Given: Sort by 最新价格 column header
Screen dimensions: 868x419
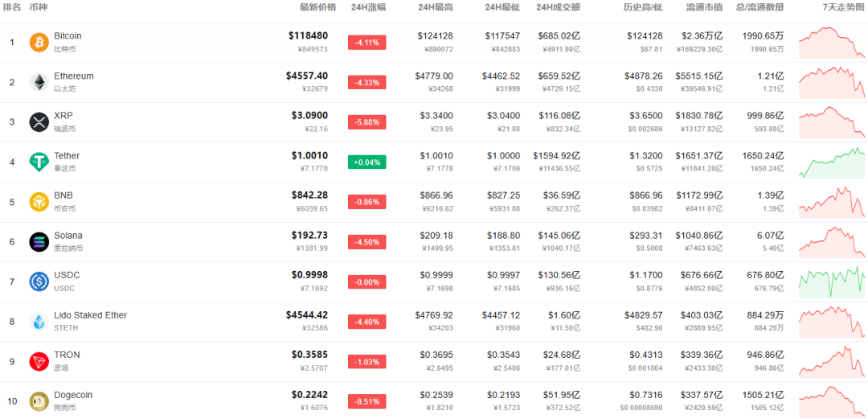Looking at the screenshot, I should [x=314, y=8].
